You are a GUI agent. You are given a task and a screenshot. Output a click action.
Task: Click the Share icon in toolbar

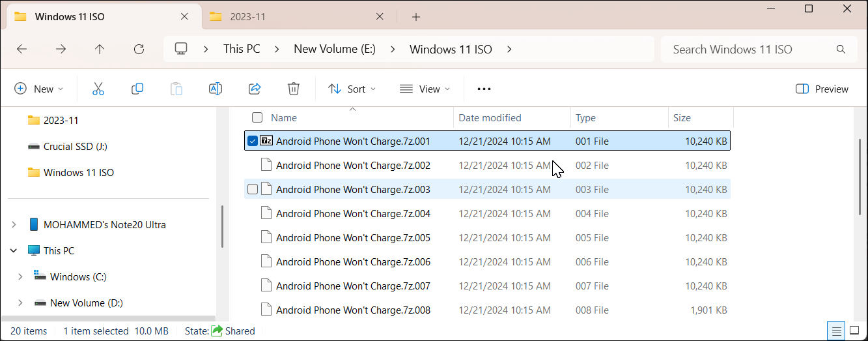pyautogui.click(x=255, y=89)
